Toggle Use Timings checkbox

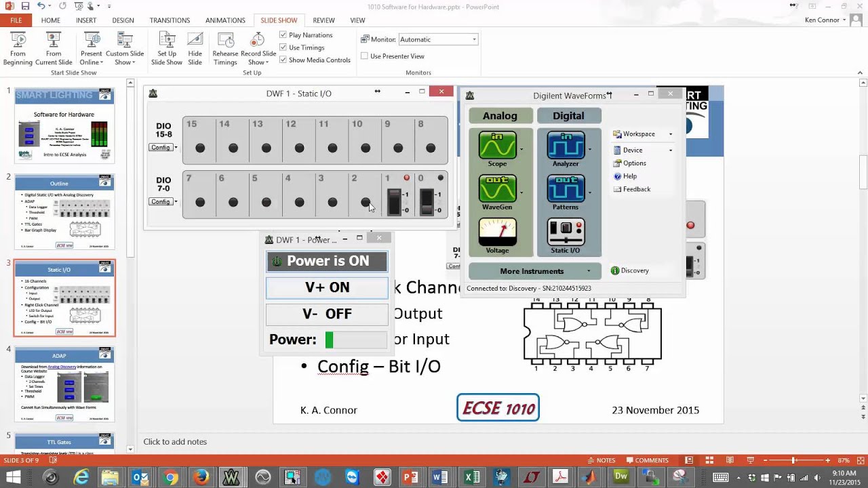point(283,47)
